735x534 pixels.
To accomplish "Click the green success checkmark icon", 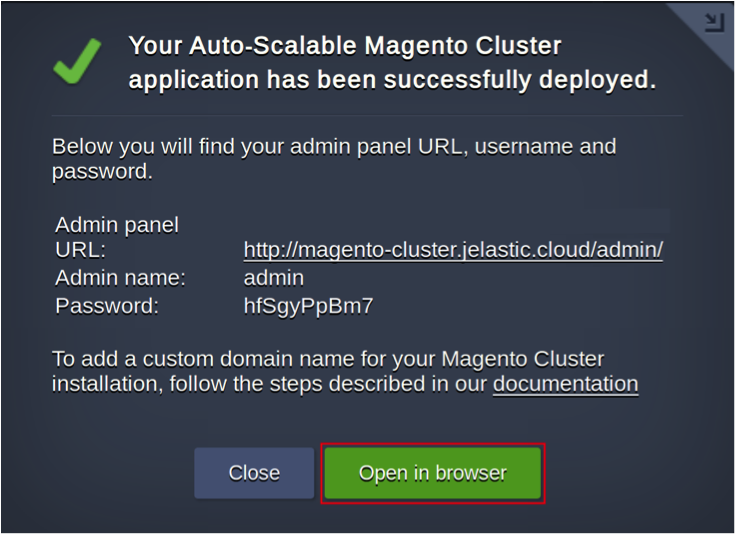I will point(77,61).
